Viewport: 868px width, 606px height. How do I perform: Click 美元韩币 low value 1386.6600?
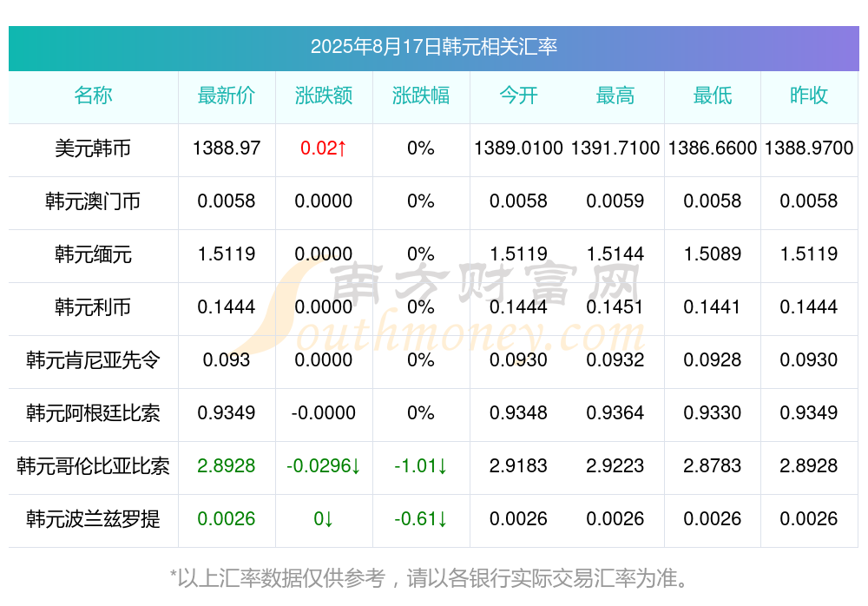(x=713, y=148)
